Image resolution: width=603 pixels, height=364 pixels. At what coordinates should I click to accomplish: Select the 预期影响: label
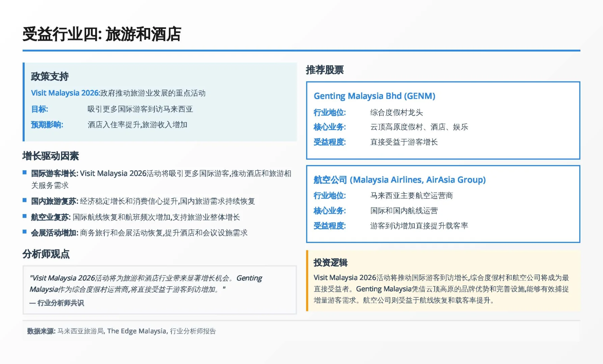tap(47, 125)
